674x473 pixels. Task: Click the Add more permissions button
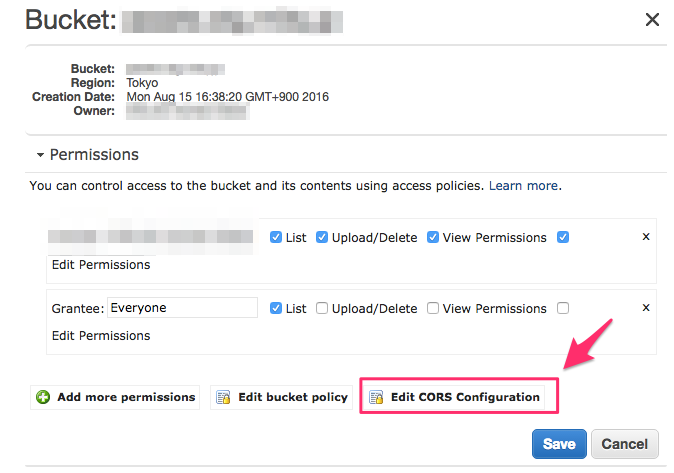(x=115, y=397)
